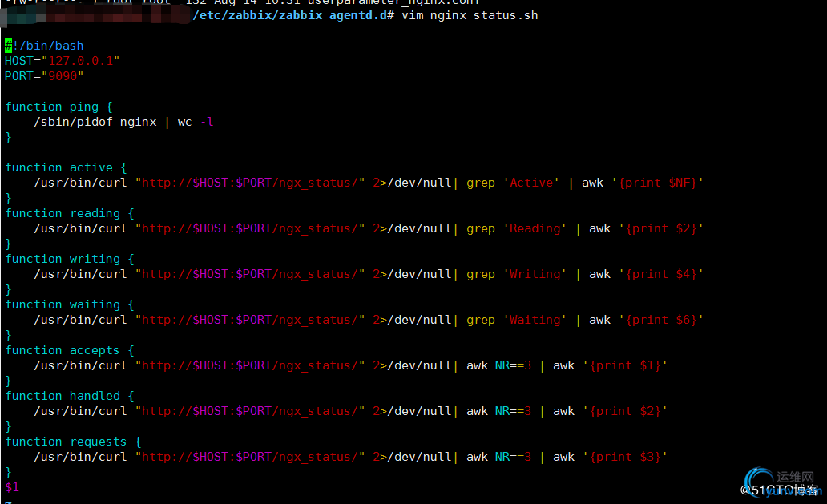Image resolution: width=827 pixels, height=504 pixels.
Task: Click curl URL in active function
Action: coord(250,183)
